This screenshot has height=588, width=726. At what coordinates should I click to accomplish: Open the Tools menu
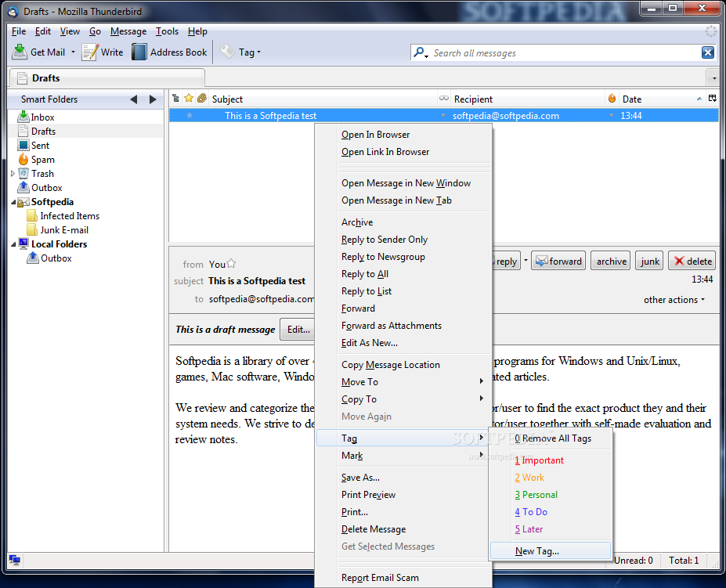click(x=167, y=31)
